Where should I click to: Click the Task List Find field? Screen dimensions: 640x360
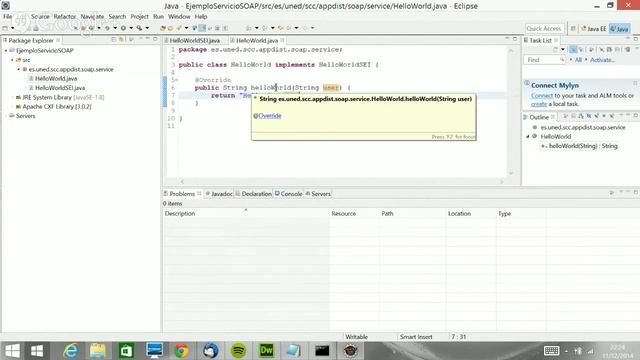tap(544, 60)
